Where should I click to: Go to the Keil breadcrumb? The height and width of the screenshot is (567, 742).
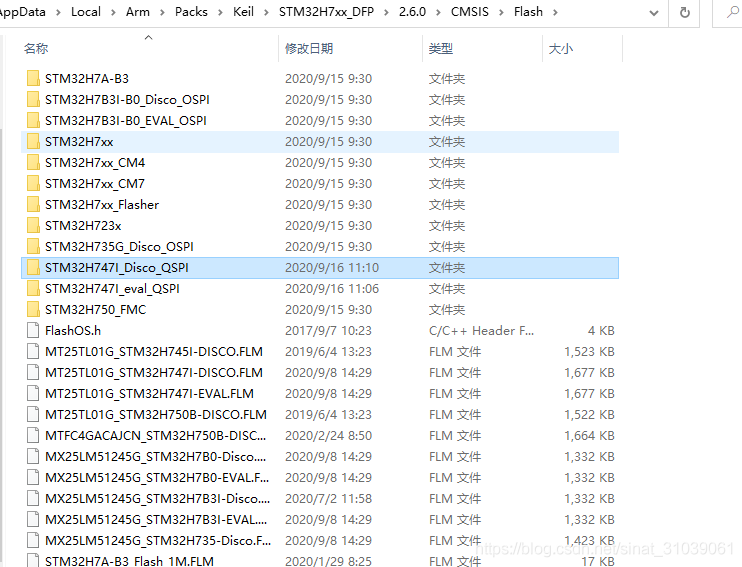pyautogui.click(x=243, y=12)
